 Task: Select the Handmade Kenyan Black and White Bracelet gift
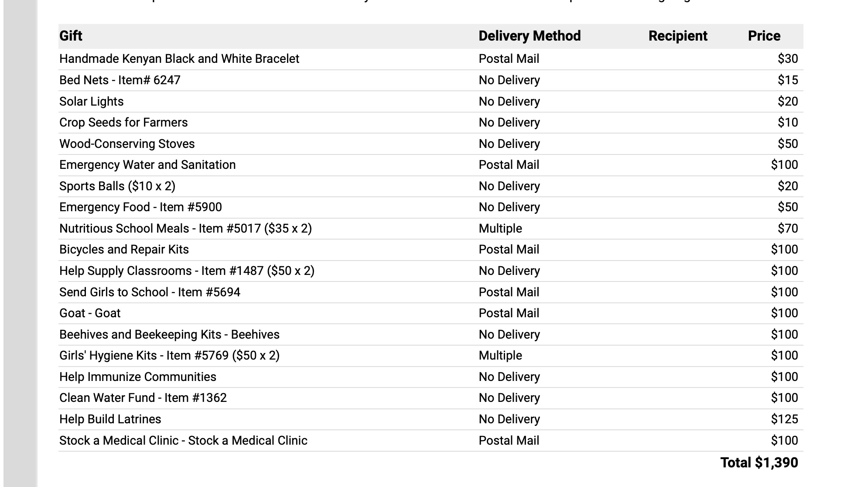(179, 59)
